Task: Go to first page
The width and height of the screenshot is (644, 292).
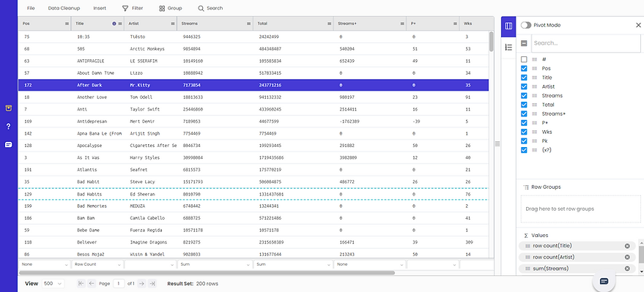Action: pos(81,283)
